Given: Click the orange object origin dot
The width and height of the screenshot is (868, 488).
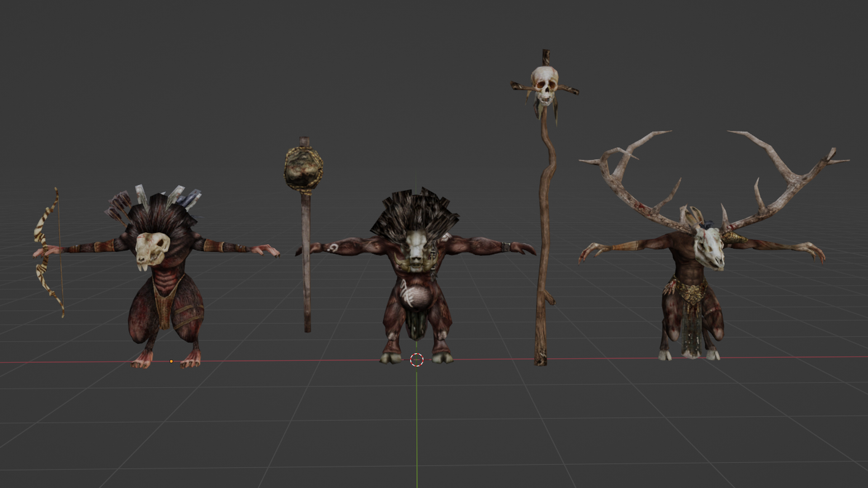Looking at the screenshot, I should click(171, 361).
